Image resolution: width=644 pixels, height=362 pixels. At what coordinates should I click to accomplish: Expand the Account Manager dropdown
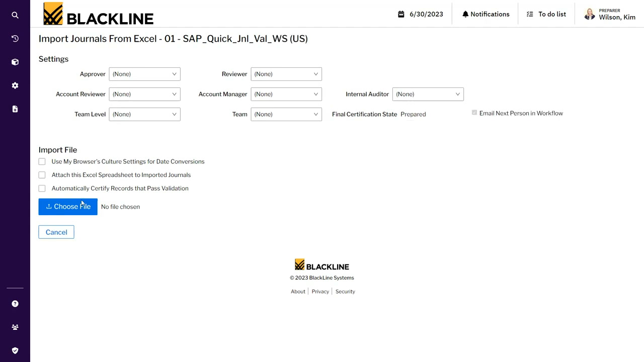[x=286, y=94]
